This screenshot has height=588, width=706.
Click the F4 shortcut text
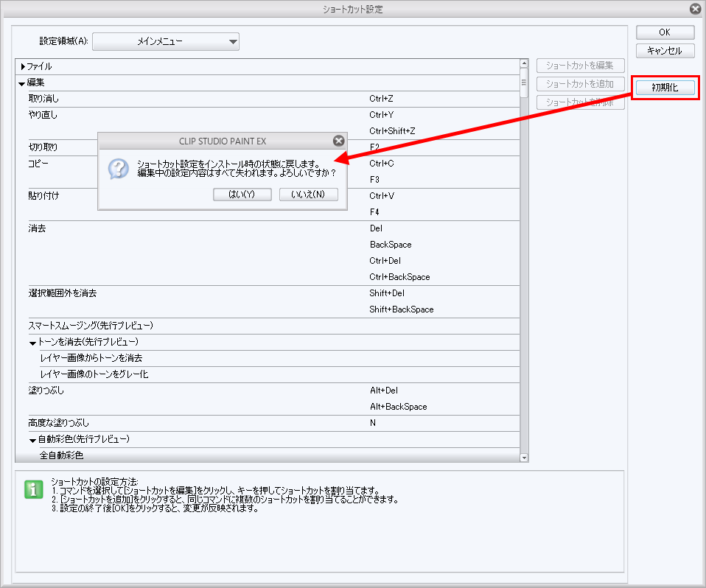coord(374,212)
